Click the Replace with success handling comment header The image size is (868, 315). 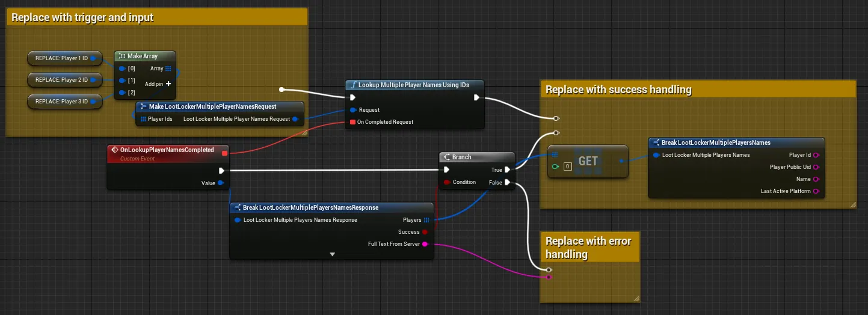click(x=698, y=89)
